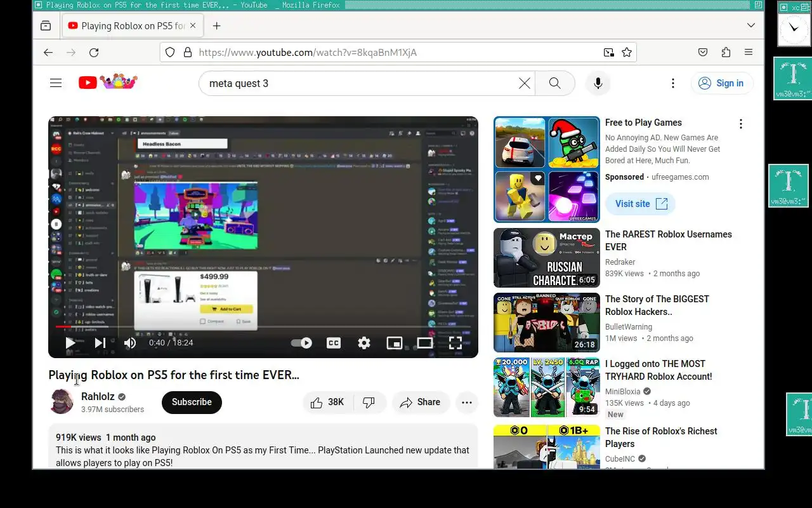Show site security shield info
812x508 pixels.
click(x=170, y=53)
